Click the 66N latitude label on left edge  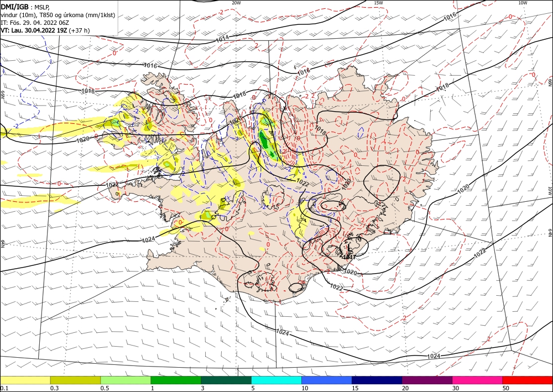coord(3,94)
